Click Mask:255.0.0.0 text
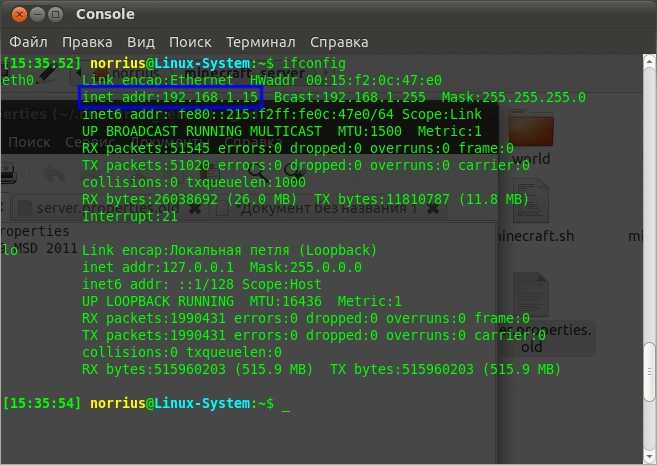 pos(306,267)
